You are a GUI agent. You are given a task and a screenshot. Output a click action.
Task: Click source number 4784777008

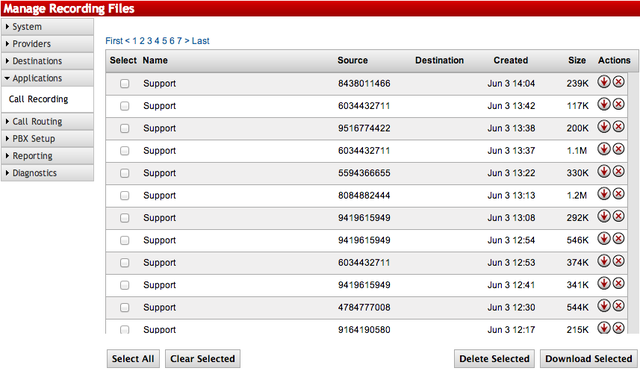coord(364,307)
